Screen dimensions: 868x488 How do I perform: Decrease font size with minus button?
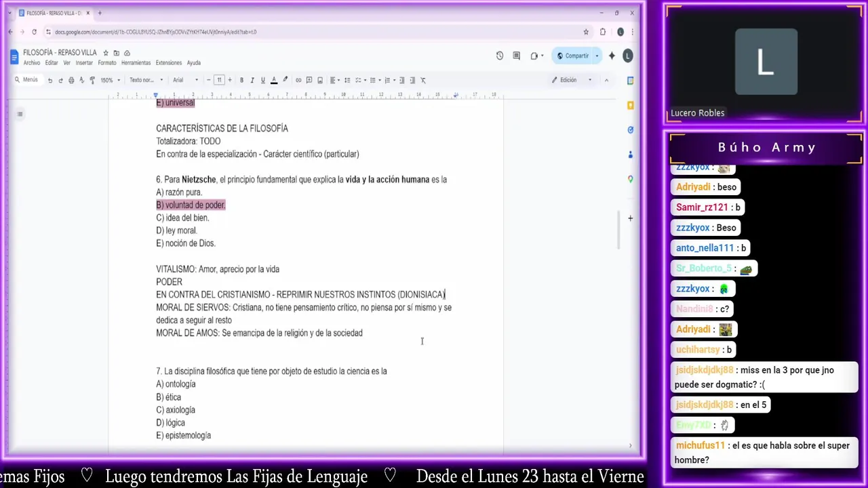tap(208, 80)
